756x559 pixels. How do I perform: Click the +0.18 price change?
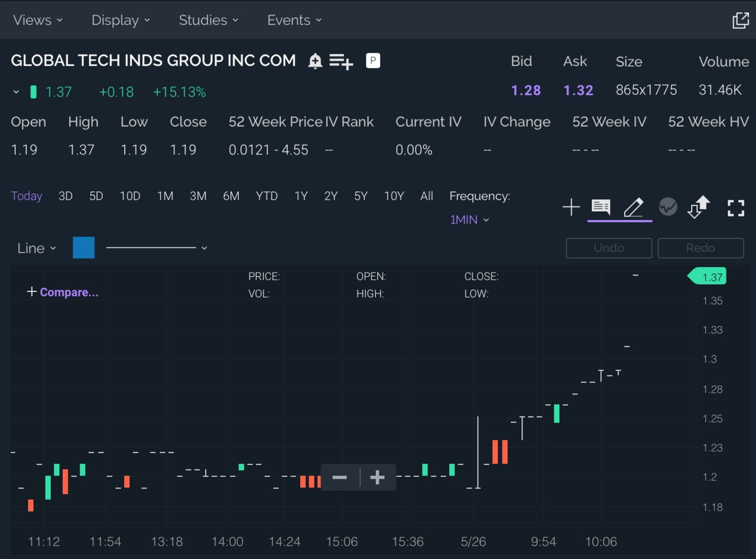[116, 92]
